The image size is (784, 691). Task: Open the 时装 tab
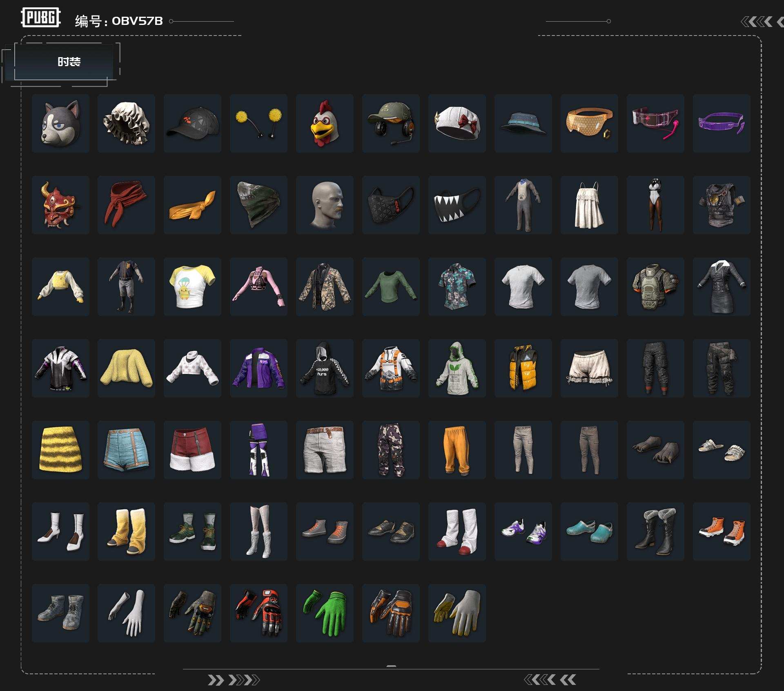[64, 62]
